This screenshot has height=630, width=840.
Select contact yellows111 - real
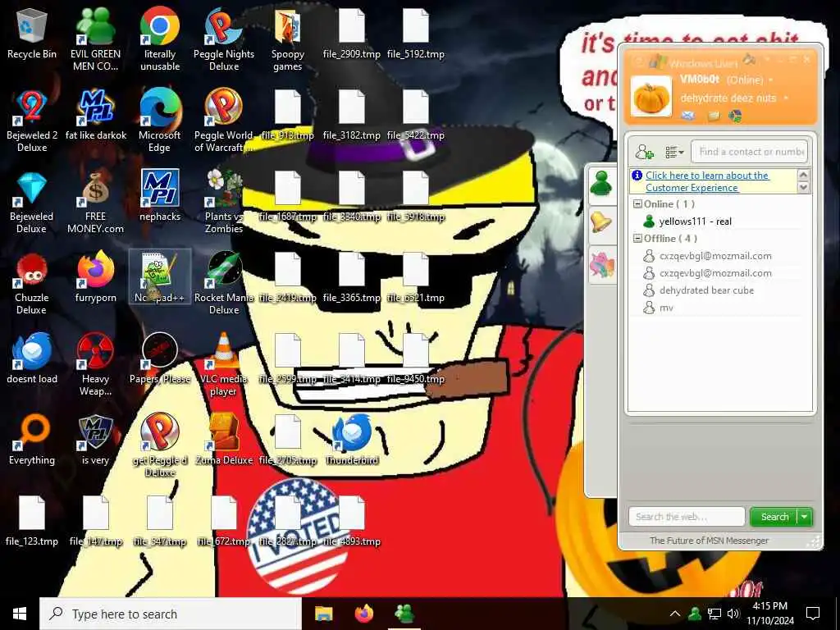(x=696, y=221)
